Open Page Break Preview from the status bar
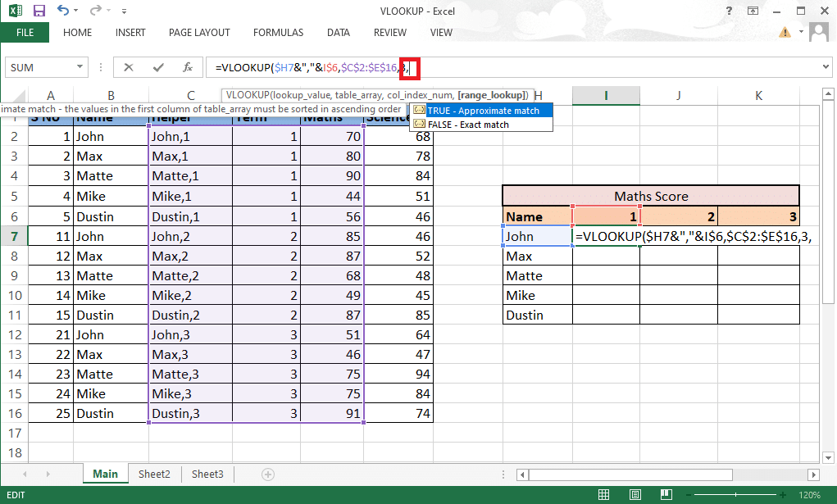This screenshot has height=504, width=837. (x=666, y=493)
